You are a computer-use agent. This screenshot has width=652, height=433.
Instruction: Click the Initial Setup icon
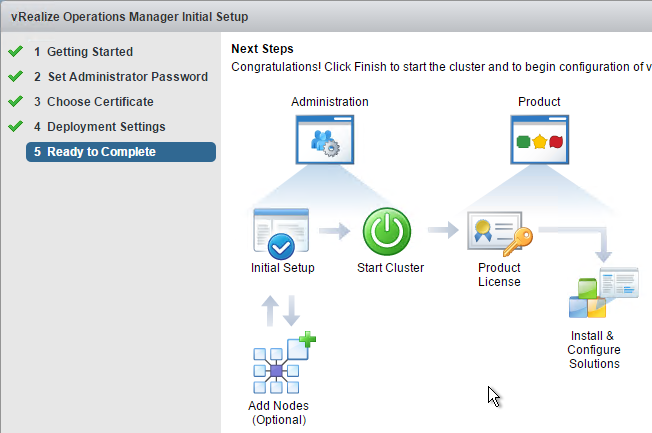coord(281,234)
